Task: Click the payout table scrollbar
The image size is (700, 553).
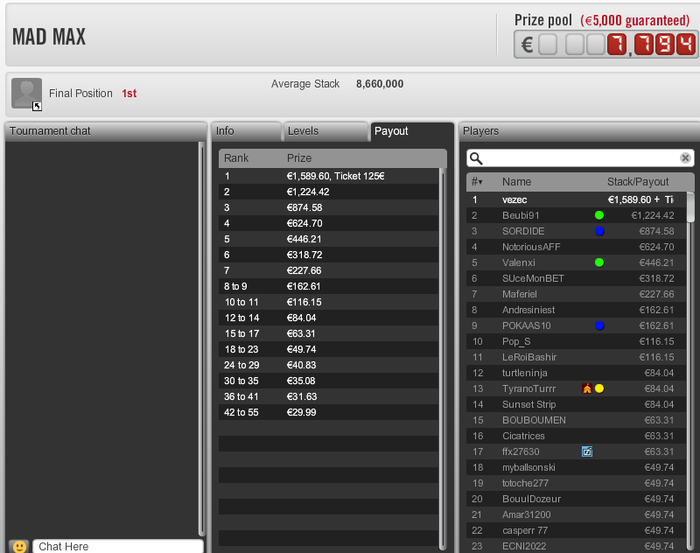Action: point(442,359)
